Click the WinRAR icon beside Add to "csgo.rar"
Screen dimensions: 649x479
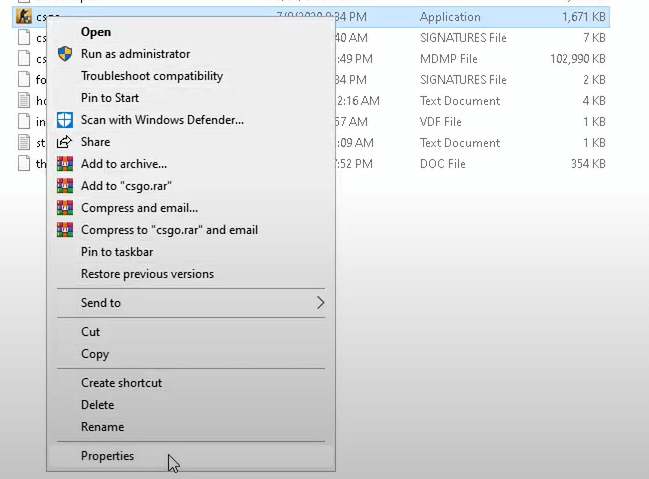(x=65, y=186)
